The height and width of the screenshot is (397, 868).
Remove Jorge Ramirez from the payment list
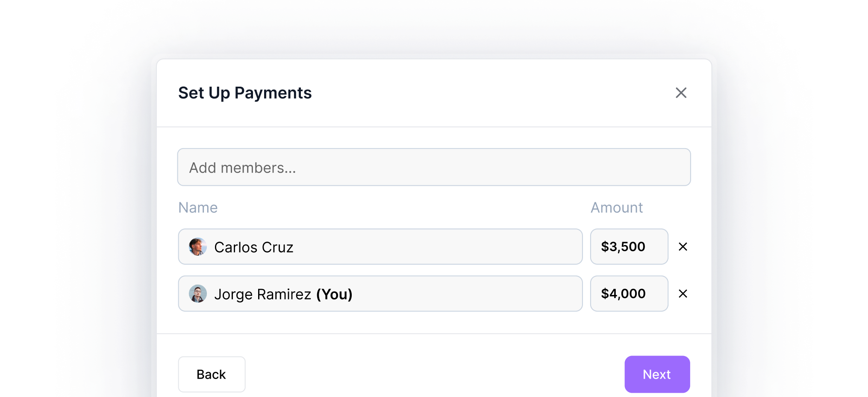[683, 294]
